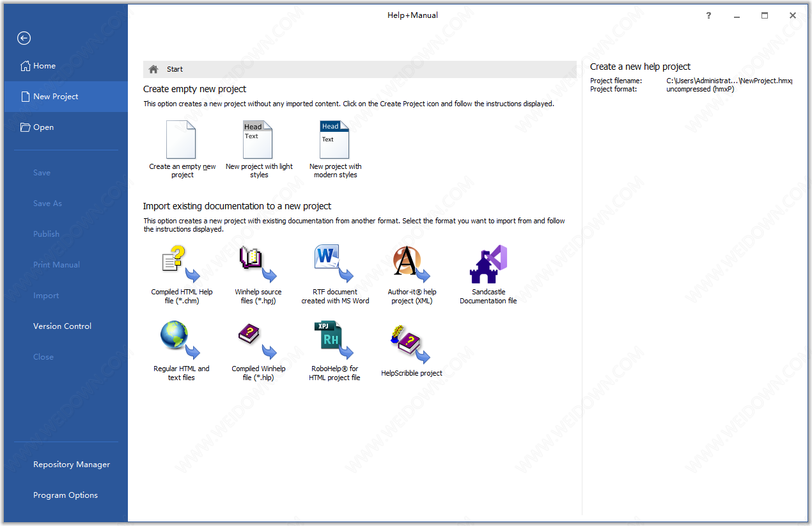The width and height of the screenshot is (812, 526).
Task: Import Winhelp source files (*.hpj)
Action: [258, 264]
